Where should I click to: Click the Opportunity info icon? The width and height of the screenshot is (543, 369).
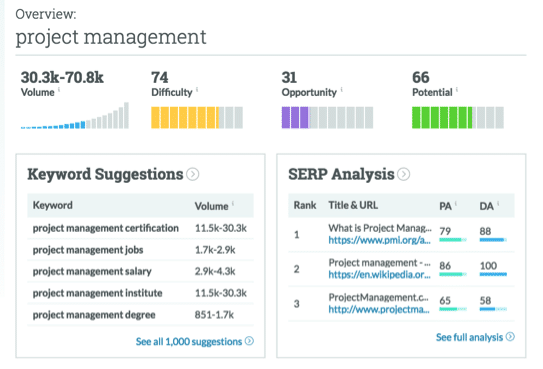point(341,90)
